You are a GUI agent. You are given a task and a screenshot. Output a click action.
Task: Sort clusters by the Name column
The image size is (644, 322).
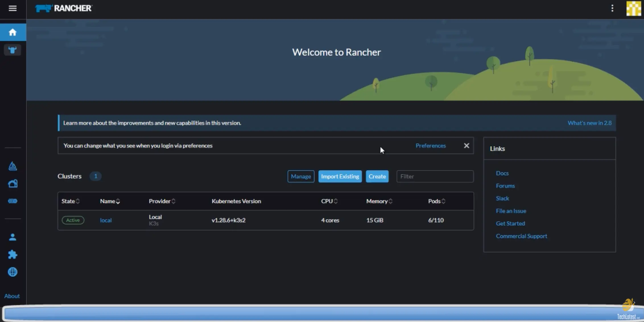[x=110, y=201]
